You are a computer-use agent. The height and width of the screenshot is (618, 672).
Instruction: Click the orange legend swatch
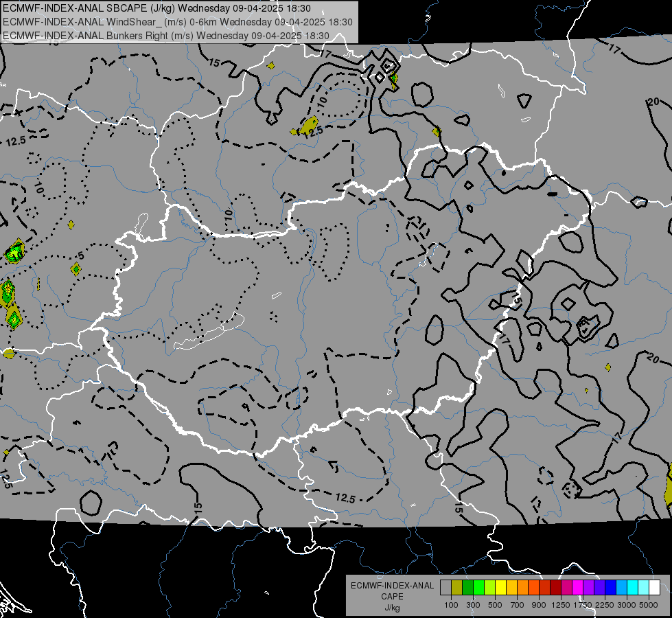coord(523,588)
